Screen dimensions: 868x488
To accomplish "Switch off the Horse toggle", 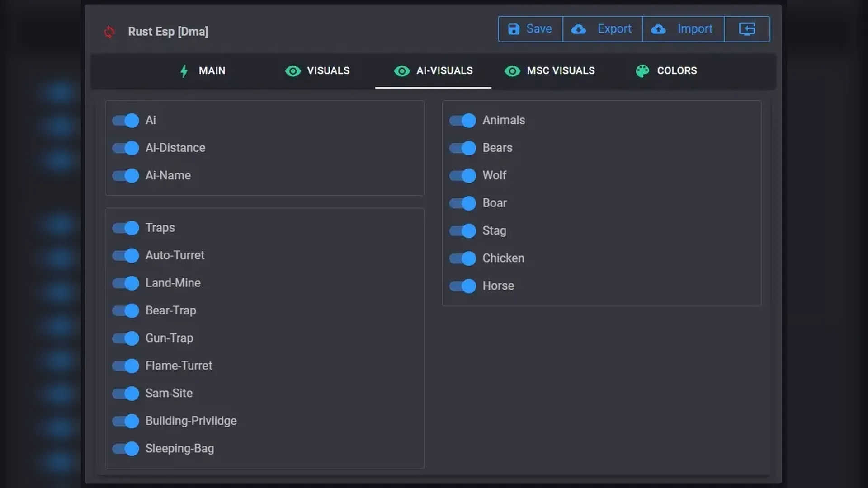I will click(462, 286).
